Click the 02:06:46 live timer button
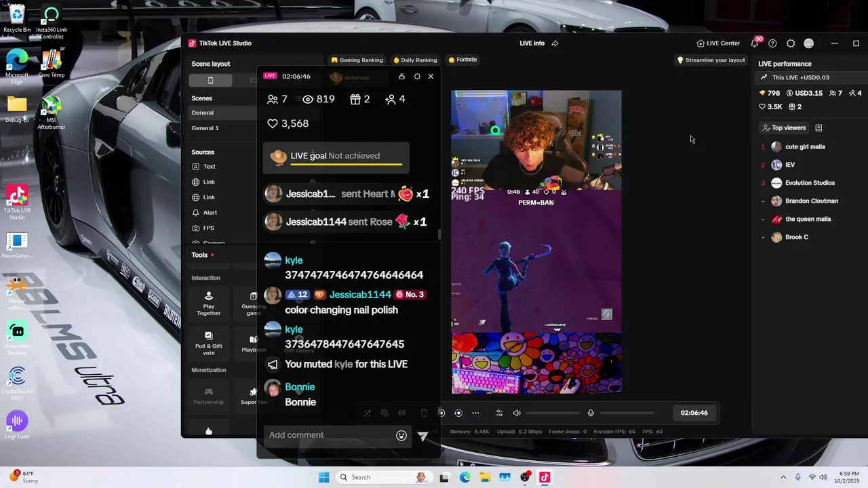 point(694,413)
